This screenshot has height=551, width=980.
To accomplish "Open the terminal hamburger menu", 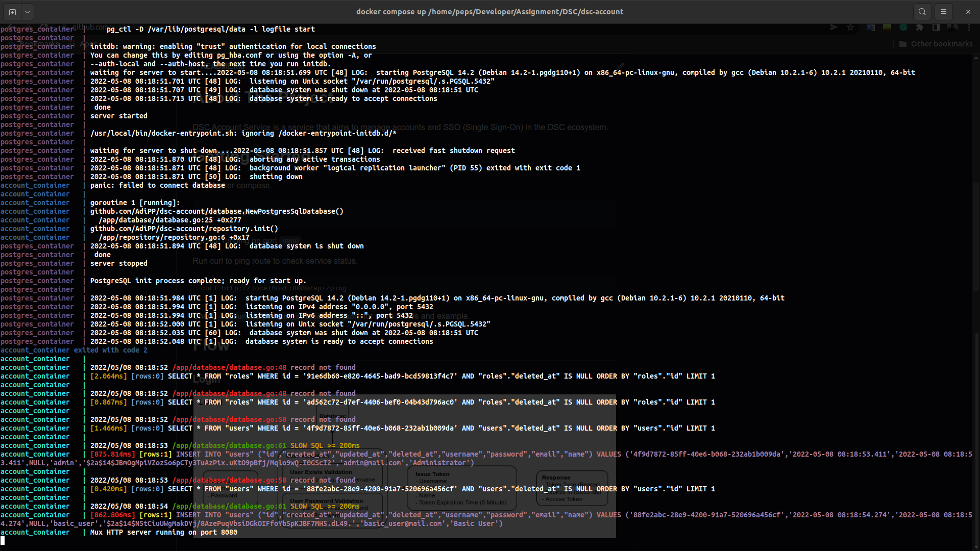I will coord(944,11).
